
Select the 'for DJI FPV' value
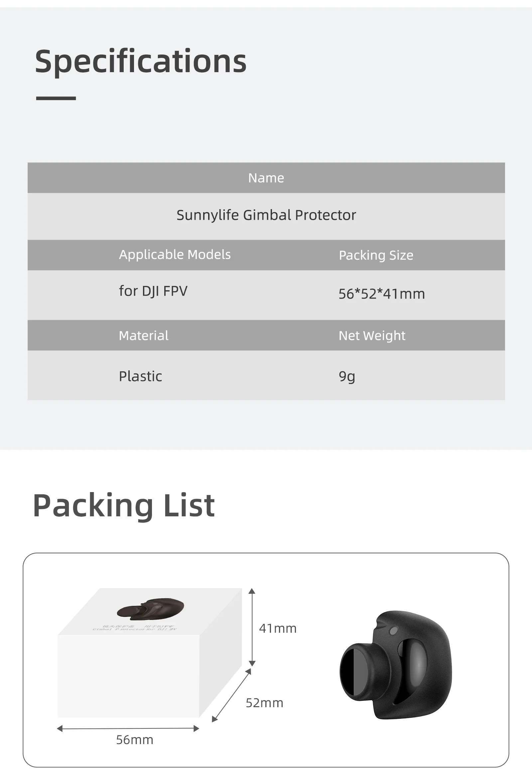click(x=153, y=291)
